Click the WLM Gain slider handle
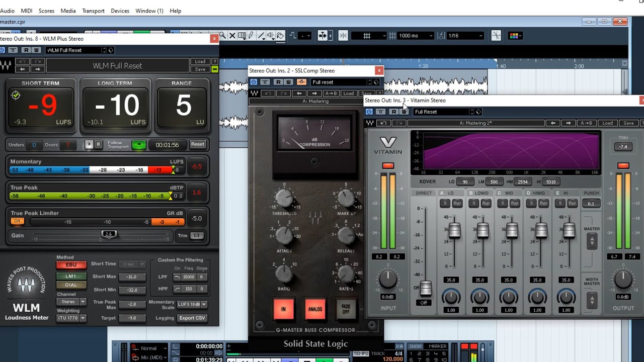644x362 pixels. pyautogui.click(x=109, y=234)
